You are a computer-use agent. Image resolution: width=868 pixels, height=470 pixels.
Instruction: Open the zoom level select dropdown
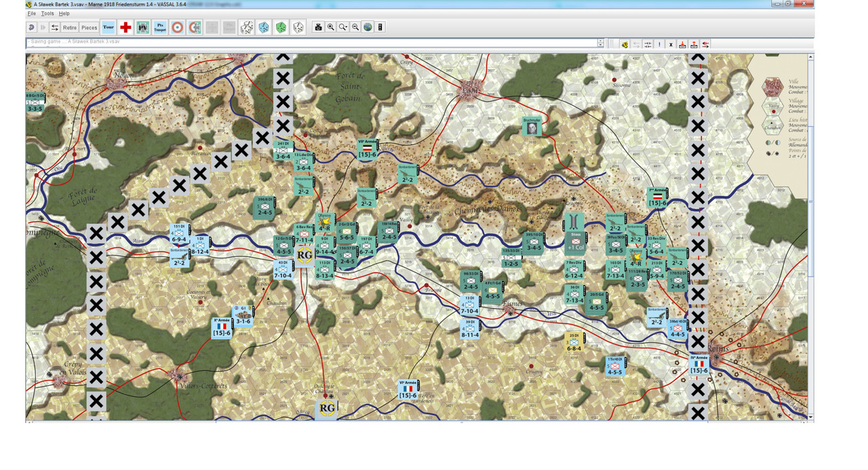[343, 27]
